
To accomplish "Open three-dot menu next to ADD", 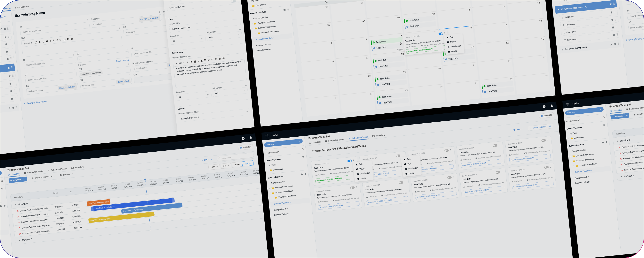I will (8, 16).
